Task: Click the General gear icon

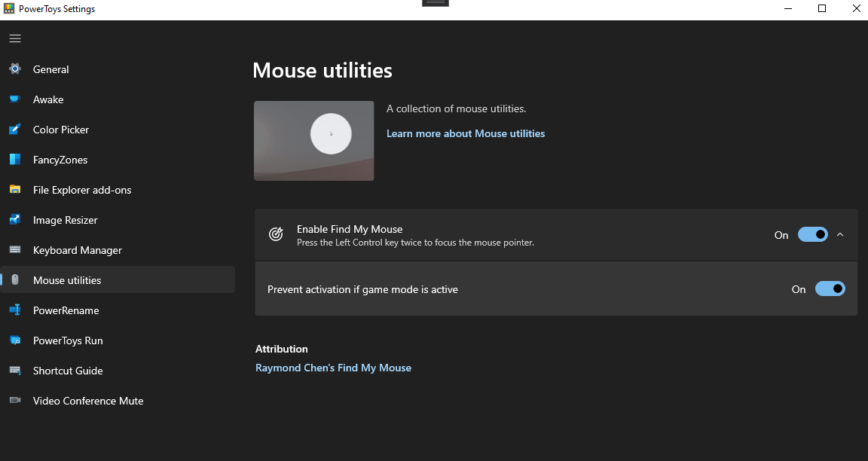Action: (x=15, y=69)
